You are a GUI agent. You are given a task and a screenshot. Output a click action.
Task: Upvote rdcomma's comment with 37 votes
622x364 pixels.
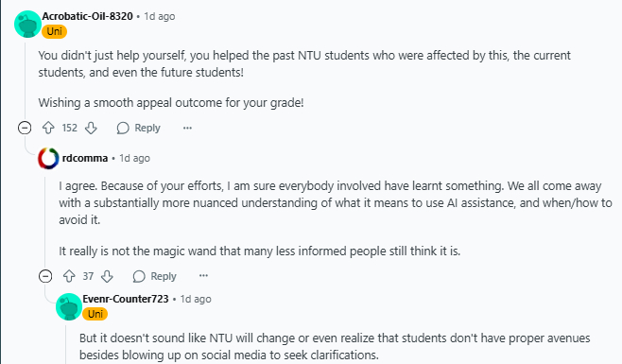point(69,276)
